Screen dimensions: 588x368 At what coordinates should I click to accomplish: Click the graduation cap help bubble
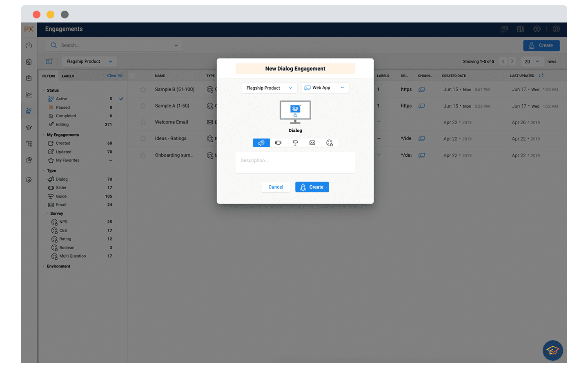[x=552, y=350]
